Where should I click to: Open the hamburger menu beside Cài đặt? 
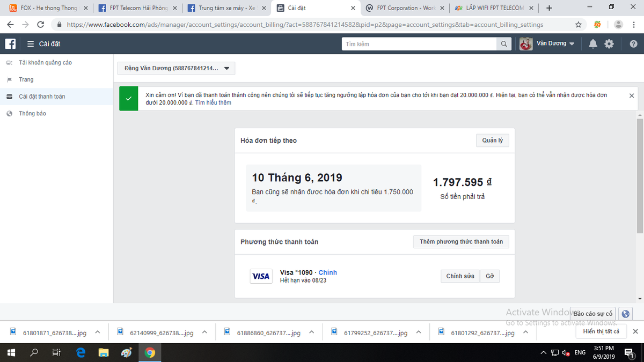(x=31, y=44)
